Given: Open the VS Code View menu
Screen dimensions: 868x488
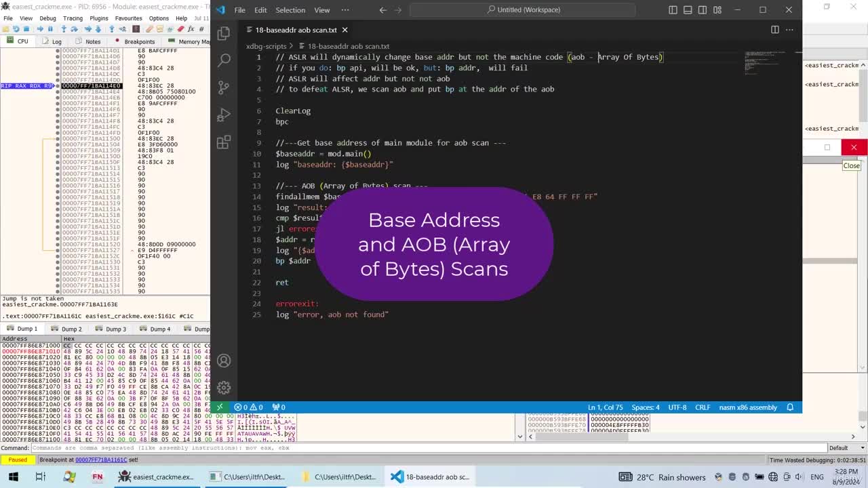Looking at the screenshot, I should coord(322,9).
